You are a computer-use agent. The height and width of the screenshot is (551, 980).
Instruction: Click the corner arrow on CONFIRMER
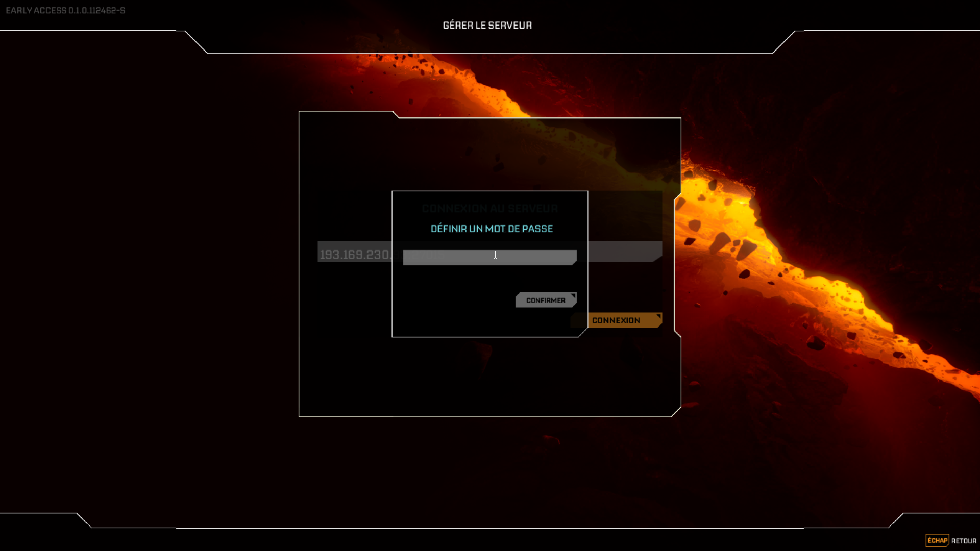coord(573,295)
